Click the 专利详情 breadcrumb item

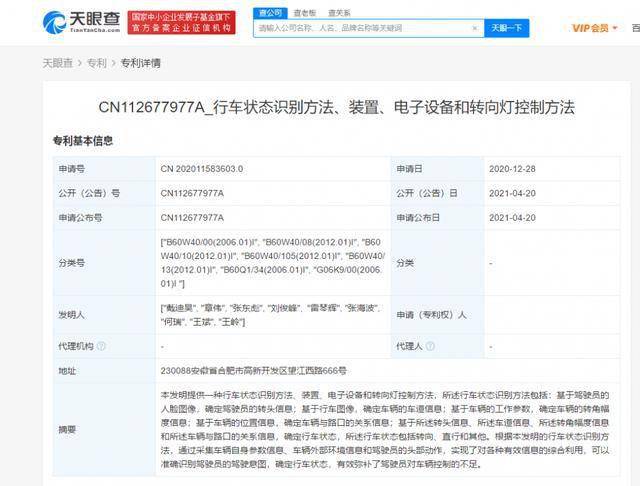coord(141,63)
